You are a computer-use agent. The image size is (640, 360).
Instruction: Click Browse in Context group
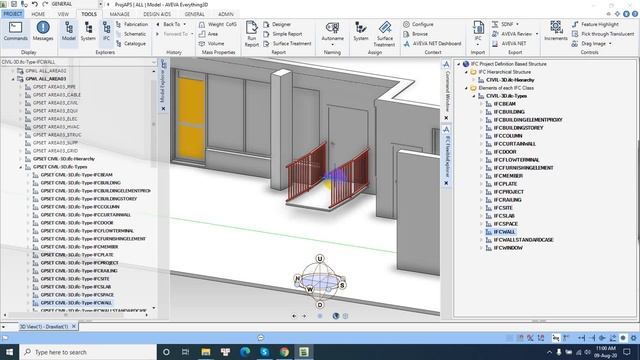tap(416, 34)
